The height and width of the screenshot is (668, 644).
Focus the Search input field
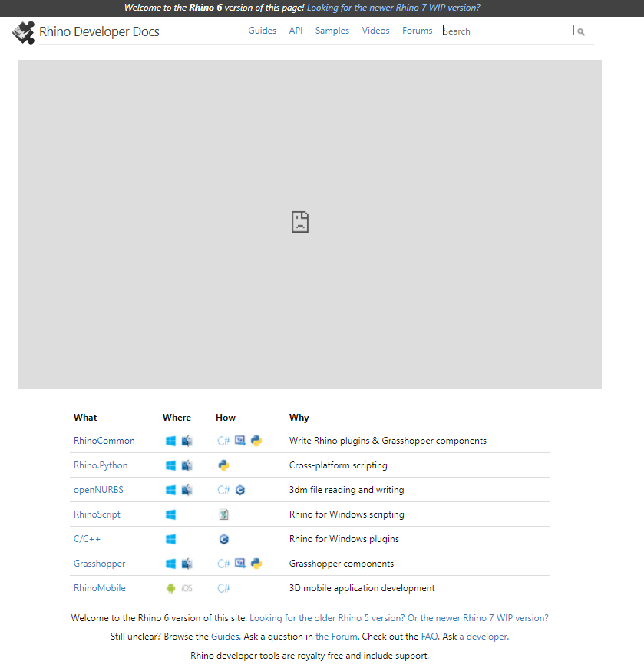[508, 30]
